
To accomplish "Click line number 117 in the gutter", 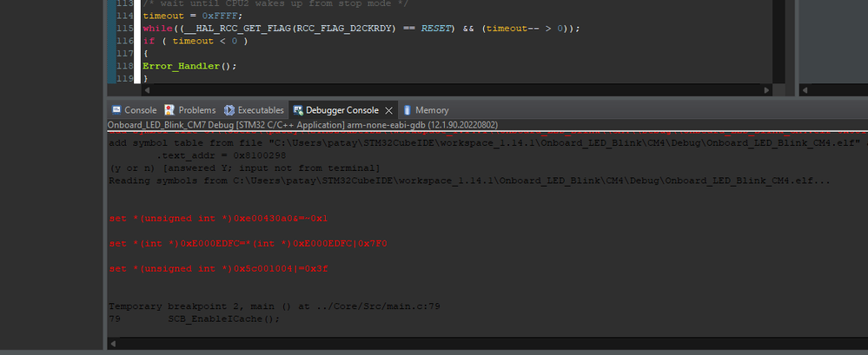I will point(125,54).
